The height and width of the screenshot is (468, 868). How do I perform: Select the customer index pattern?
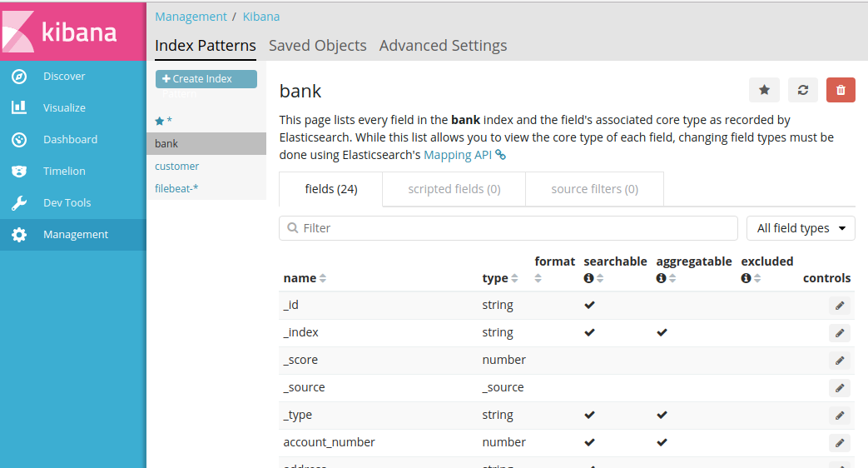click(176, 167)
